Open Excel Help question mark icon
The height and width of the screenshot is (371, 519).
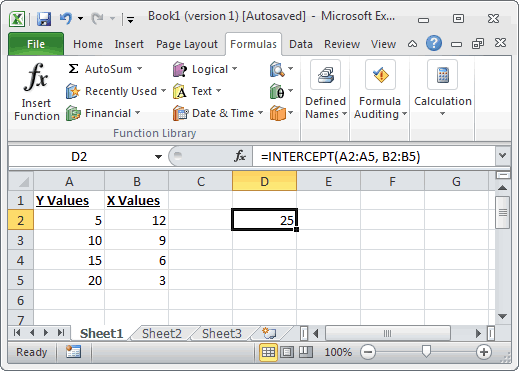434,43
